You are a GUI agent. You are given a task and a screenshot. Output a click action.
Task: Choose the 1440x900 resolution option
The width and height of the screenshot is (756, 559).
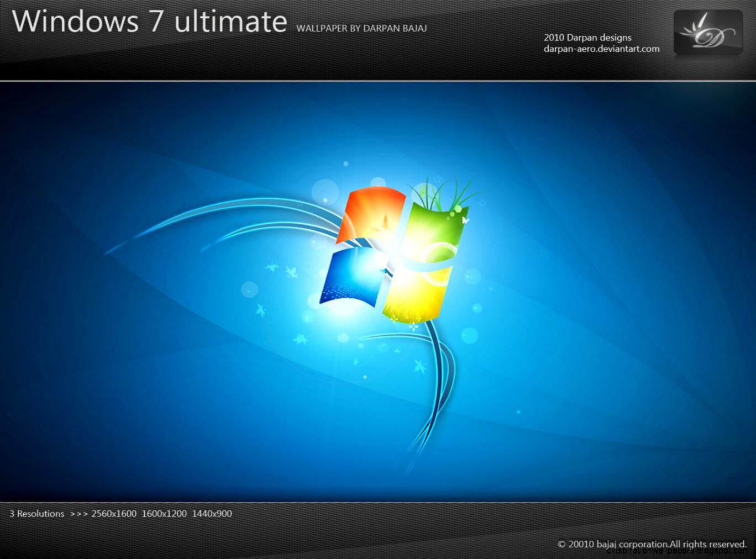tap(212, 513)
